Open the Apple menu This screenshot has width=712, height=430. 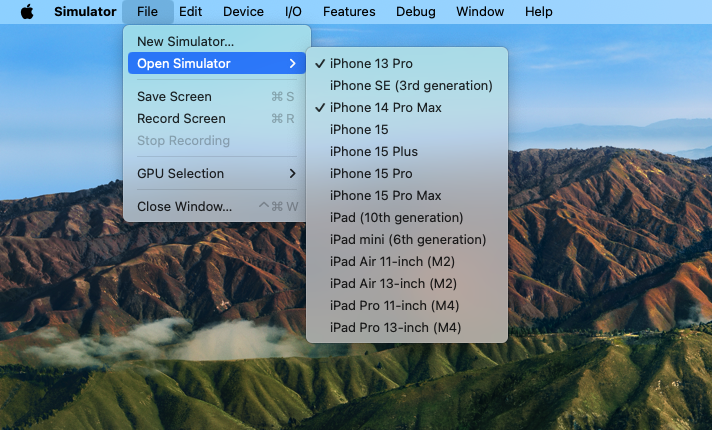click(27, 12)
